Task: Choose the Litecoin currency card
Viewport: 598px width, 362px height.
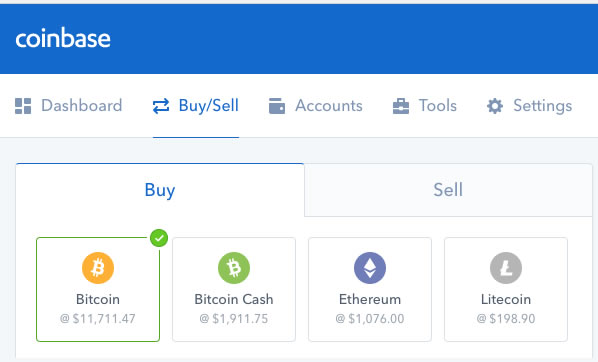Action: point(506,290)
